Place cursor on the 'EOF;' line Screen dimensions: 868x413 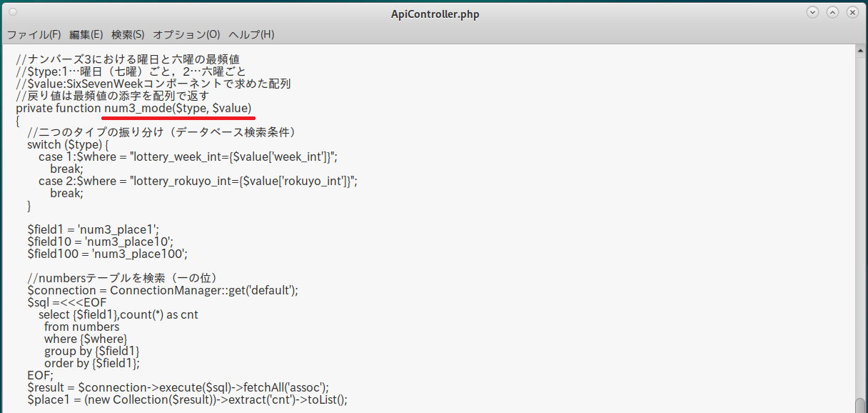tap(40, 375)
